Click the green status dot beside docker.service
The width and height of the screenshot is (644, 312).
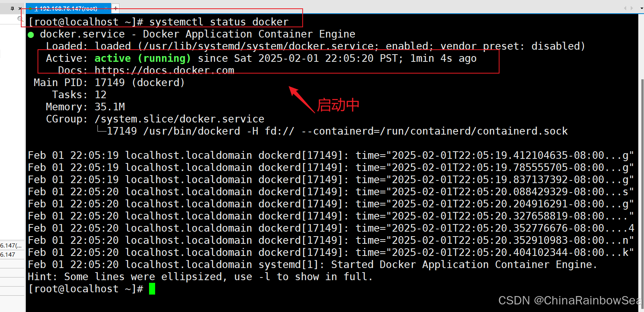31,35
